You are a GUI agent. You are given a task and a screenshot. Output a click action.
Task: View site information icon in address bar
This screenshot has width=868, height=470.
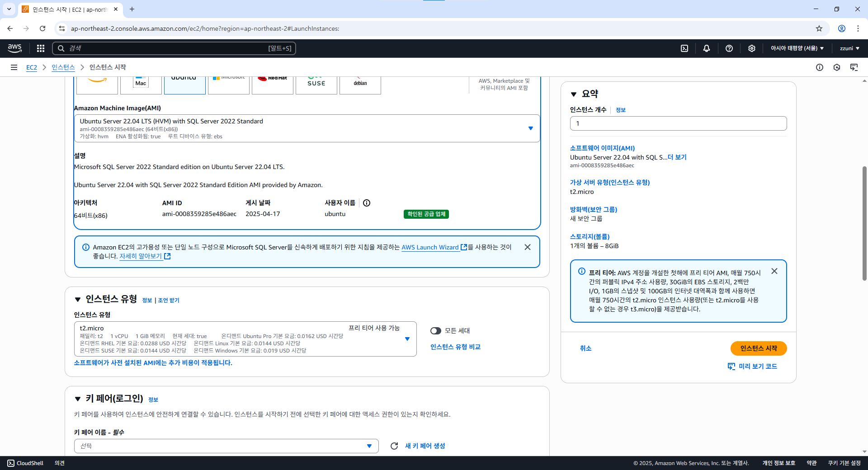point(62,28)
